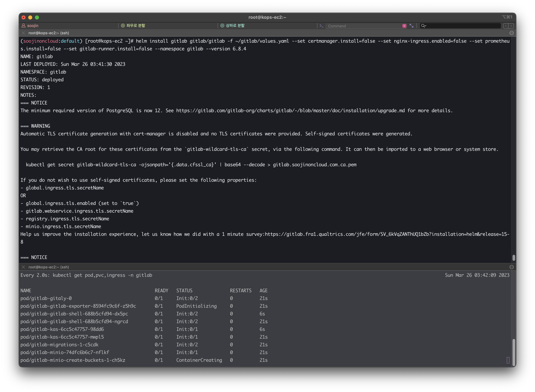
Task: Click the 상하로 분할 toolbar button
Action: pos(232,25)
